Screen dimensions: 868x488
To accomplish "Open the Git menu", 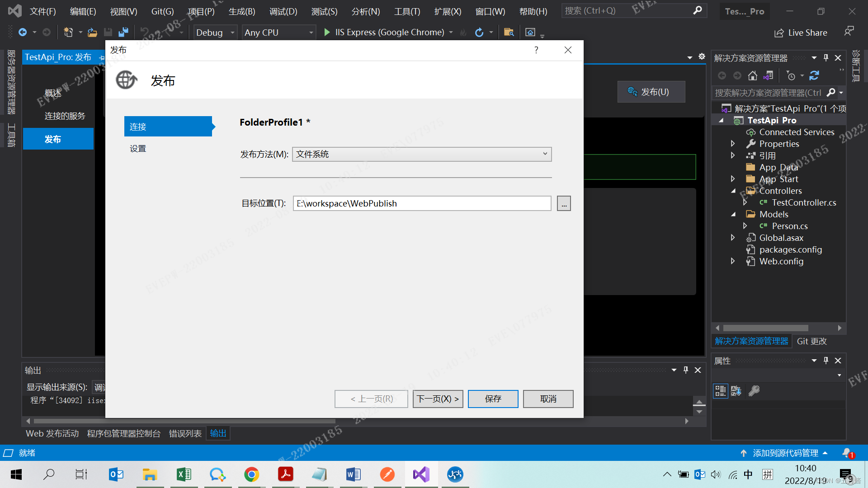I will click(x=162, y=11).
